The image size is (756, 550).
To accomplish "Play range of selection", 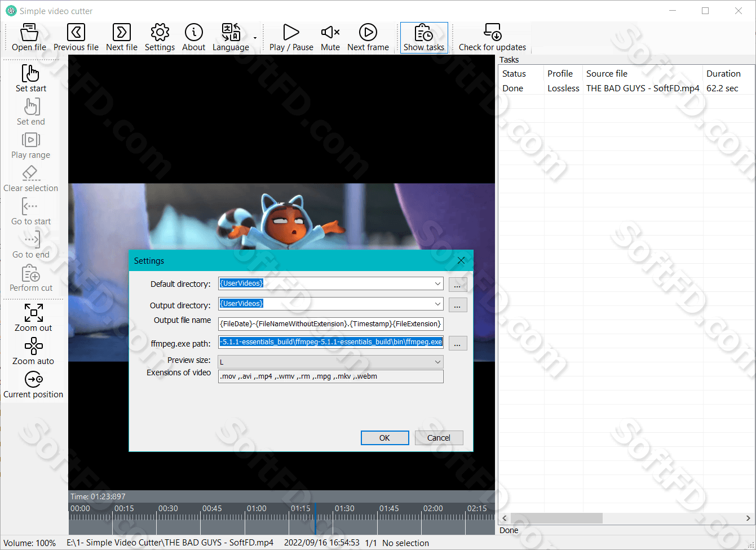I will point(31,145).
